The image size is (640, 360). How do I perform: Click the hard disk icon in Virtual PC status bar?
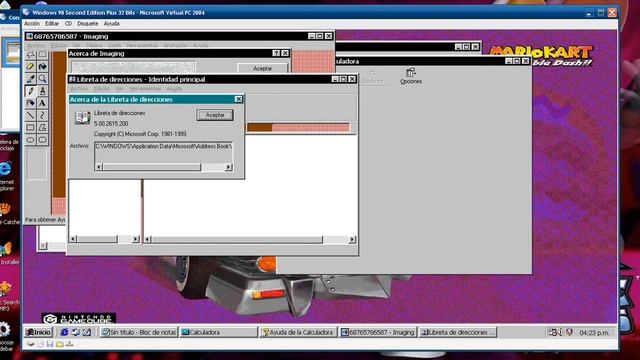pyautogui.click(x=30, y=344)
